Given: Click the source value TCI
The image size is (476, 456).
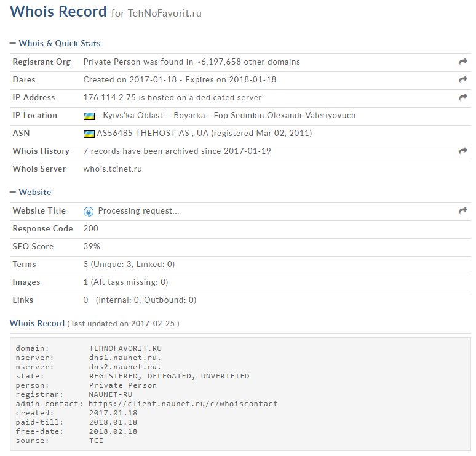Looking at the screenshot, I should pos(96,441).
